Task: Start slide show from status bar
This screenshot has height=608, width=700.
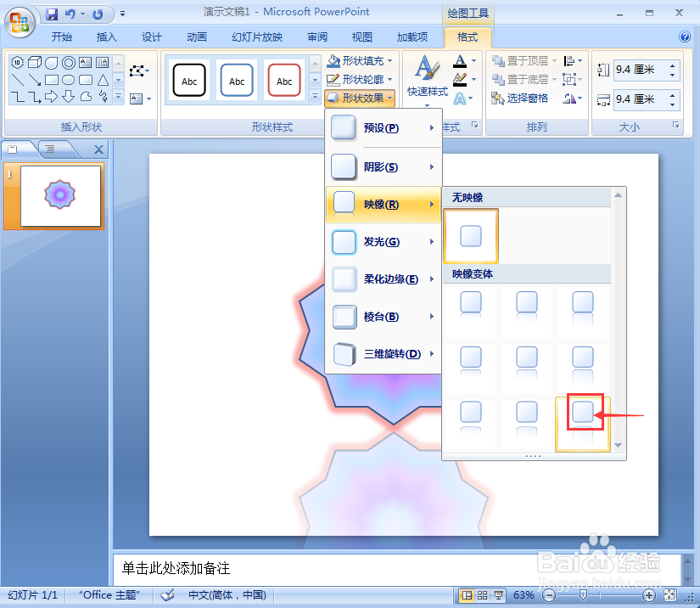Action: (498, 595)
